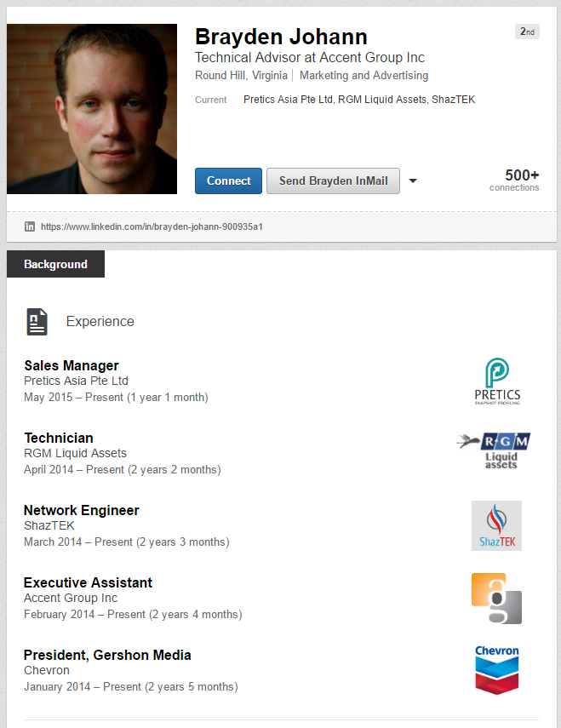The height and width of the screenshot is (728, 561).
Task: Open Pretics Asia Pte Ltd company link
Action: [x=76, y=381]
